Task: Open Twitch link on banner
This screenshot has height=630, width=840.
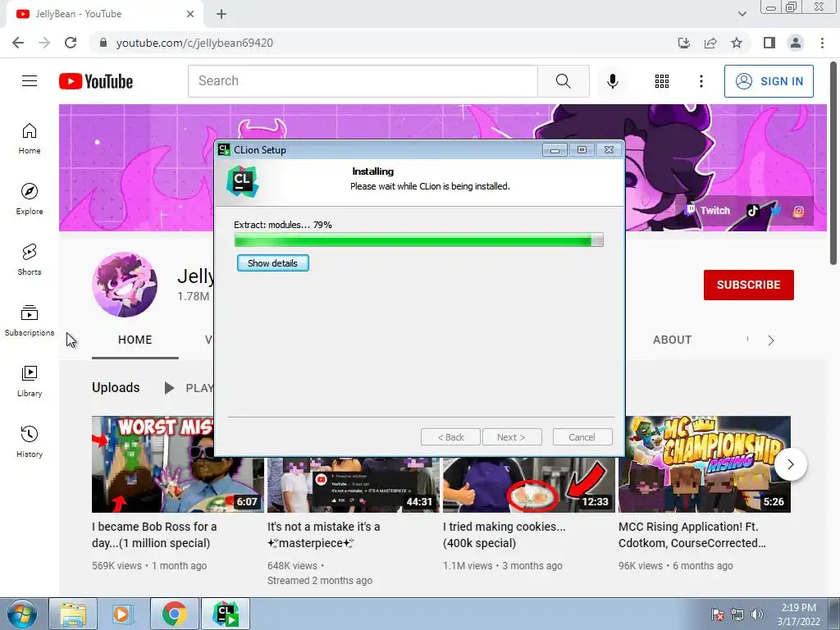Action: 708,211
